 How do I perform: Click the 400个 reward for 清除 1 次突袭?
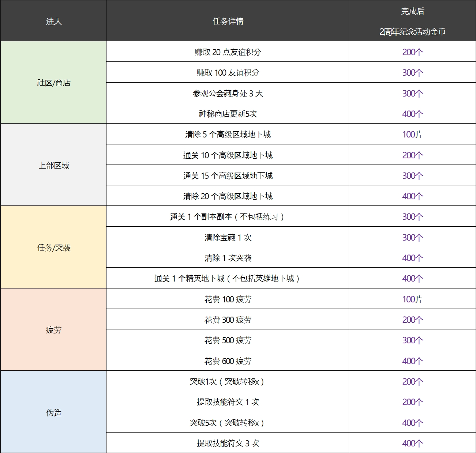click(412, 258)
